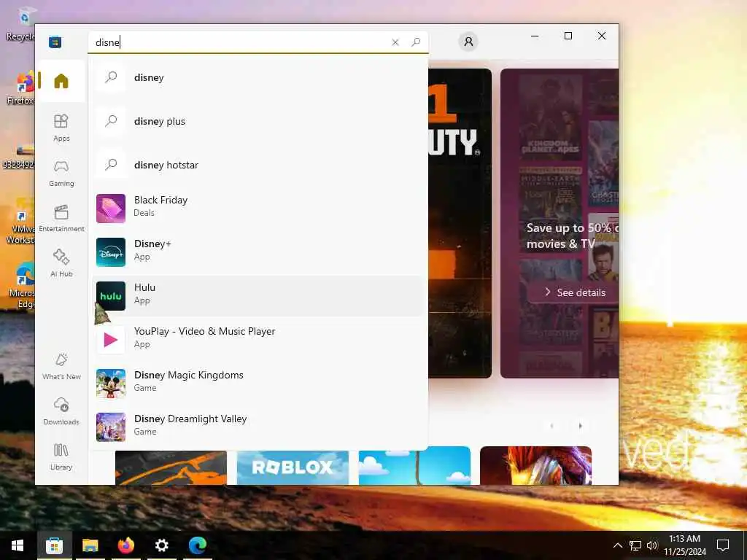Show hidden system tray icons
Screen dimensions: 747x560
tap(617, 545)
